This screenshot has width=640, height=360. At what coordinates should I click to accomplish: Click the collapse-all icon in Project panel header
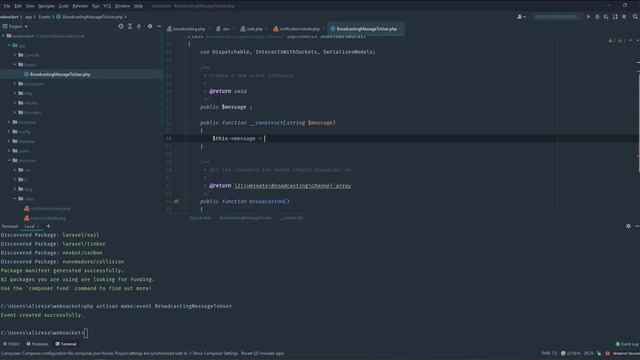pyautogui.click(x=139, y=26)
